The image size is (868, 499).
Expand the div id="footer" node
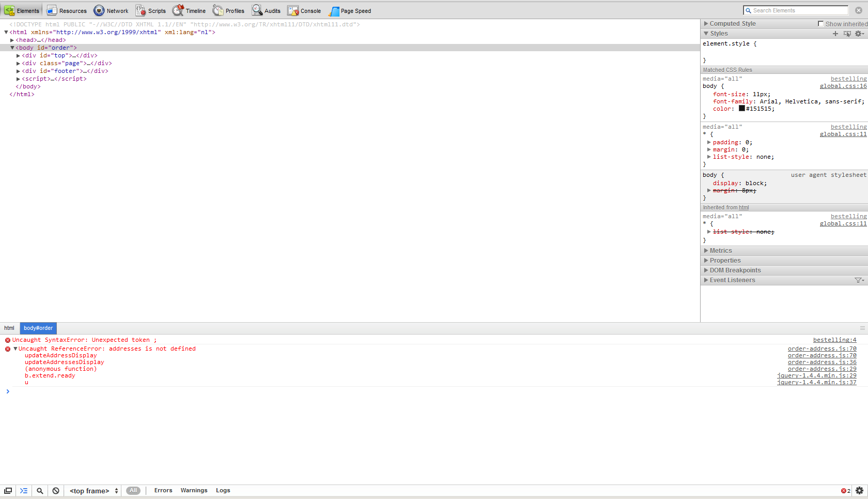pos(18,71)
